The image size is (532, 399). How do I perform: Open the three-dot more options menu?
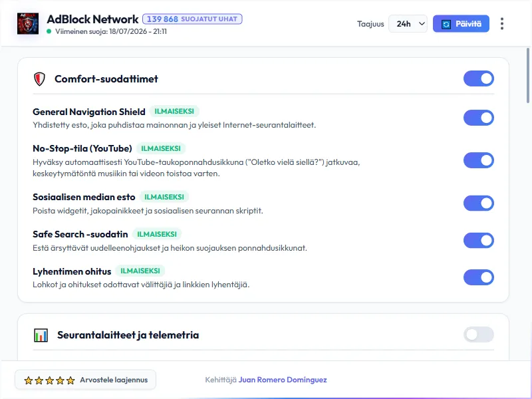click(x=502, y=24)
